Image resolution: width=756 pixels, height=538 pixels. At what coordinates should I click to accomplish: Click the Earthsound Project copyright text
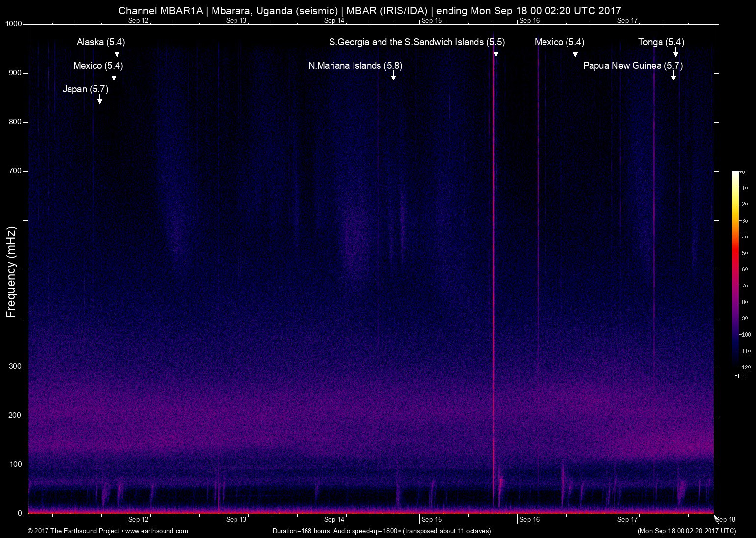click(75, 531)
